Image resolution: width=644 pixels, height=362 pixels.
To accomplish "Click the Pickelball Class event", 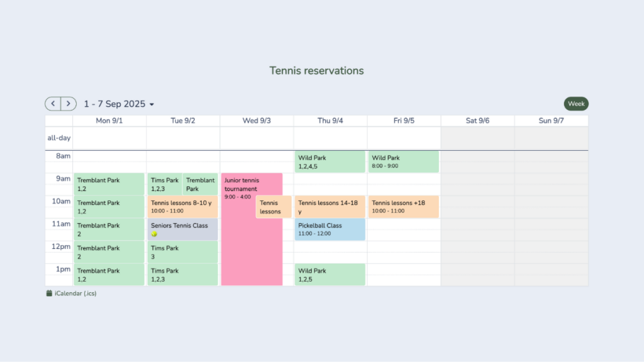I will [330, 229].
